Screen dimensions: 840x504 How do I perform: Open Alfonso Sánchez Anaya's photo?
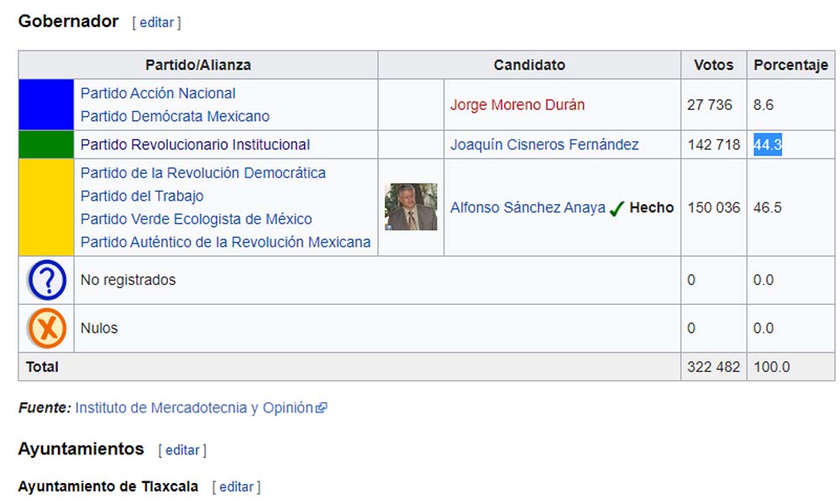(x=411, y=207)
